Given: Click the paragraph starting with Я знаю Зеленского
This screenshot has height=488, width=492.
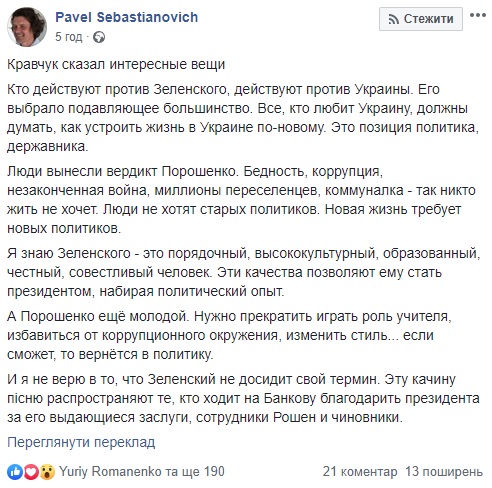Looking at the screenshot, I should click(x=244, y=272).
